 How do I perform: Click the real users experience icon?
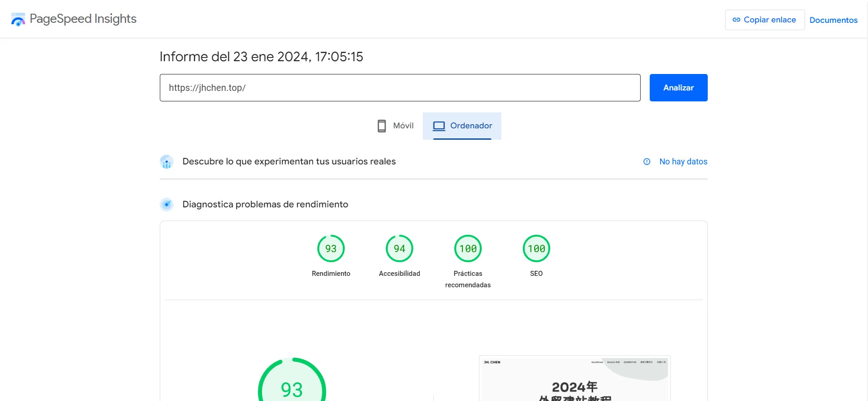(x=167, y=162)
